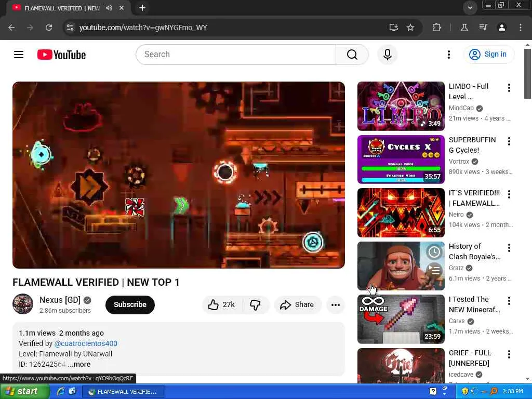
Task: Expand description with ...more
Action: click(x=79, y=364)
